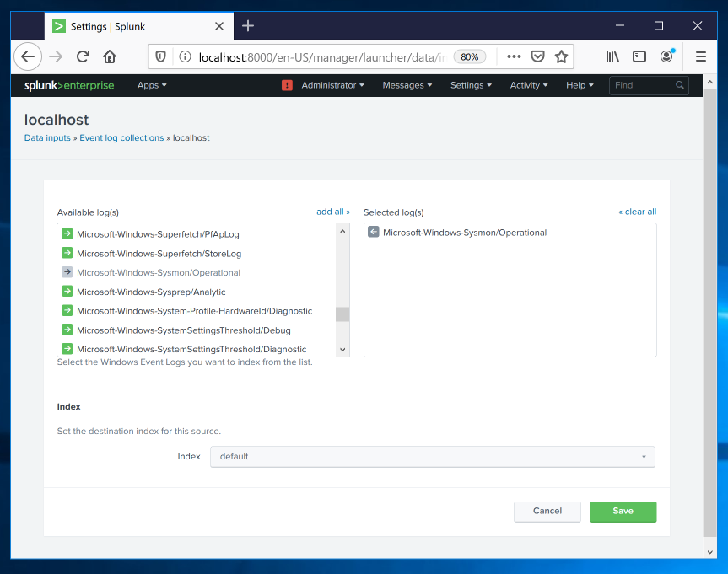Bookmark this page with the star icon
The image size is (728, 574).
(x=561, y=56)
